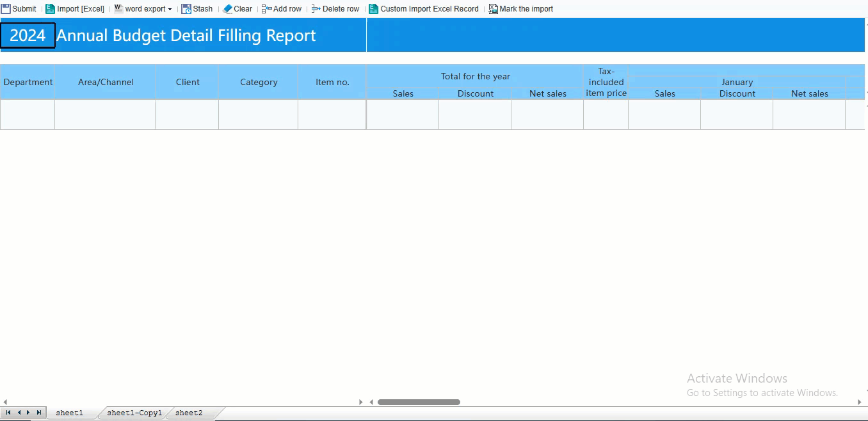Select empty yearly total Net sales cell

547,115
